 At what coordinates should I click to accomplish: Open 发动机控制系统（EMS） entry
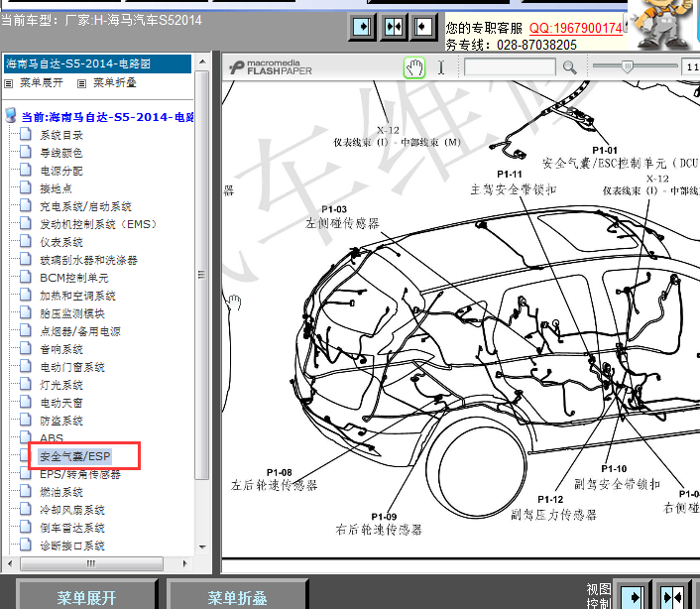(98, 224)
